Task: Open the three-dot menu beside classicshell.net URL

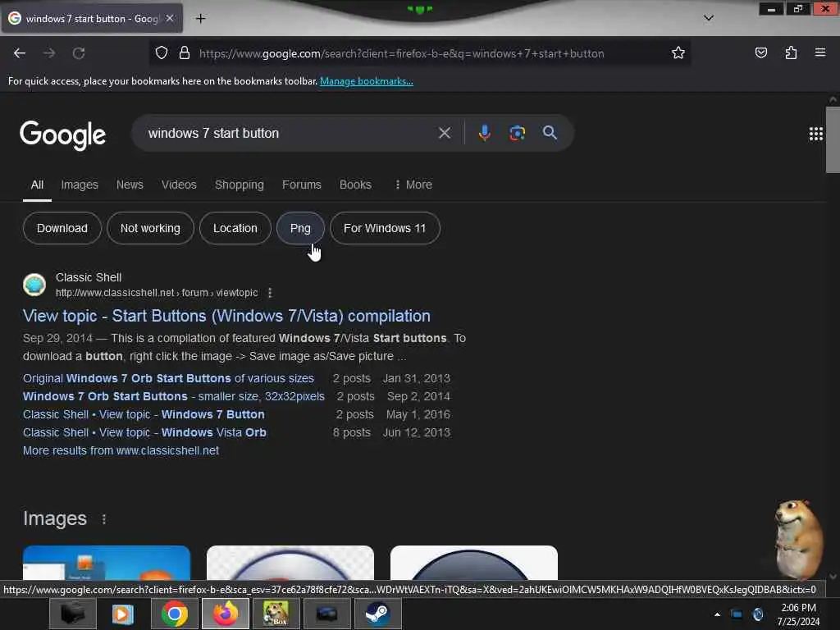Action: pyautogui.click(x=270, y=293)
